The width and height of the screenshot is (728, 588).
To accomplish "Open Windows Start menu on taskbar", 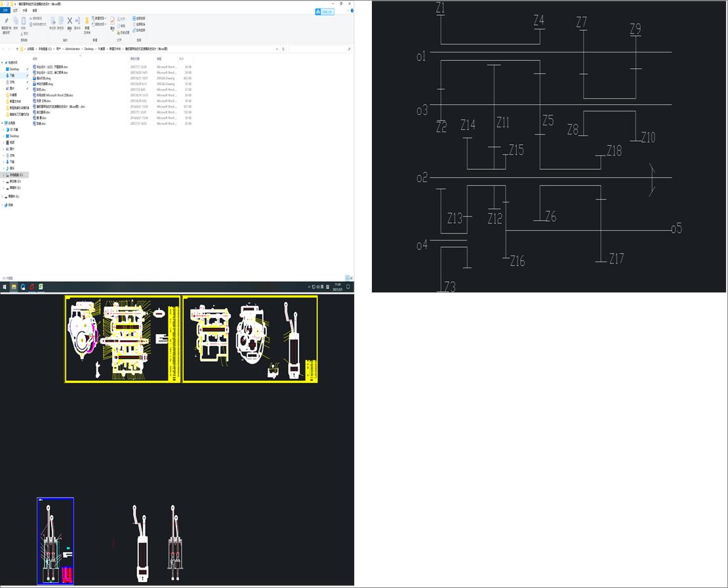I will click(5, 287).
